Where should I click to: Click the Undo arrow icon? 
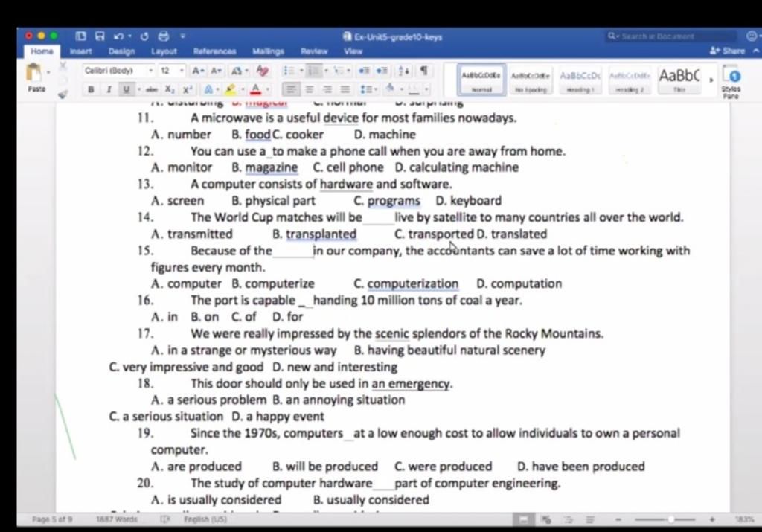pyautogui.click(x=119, y=36)
